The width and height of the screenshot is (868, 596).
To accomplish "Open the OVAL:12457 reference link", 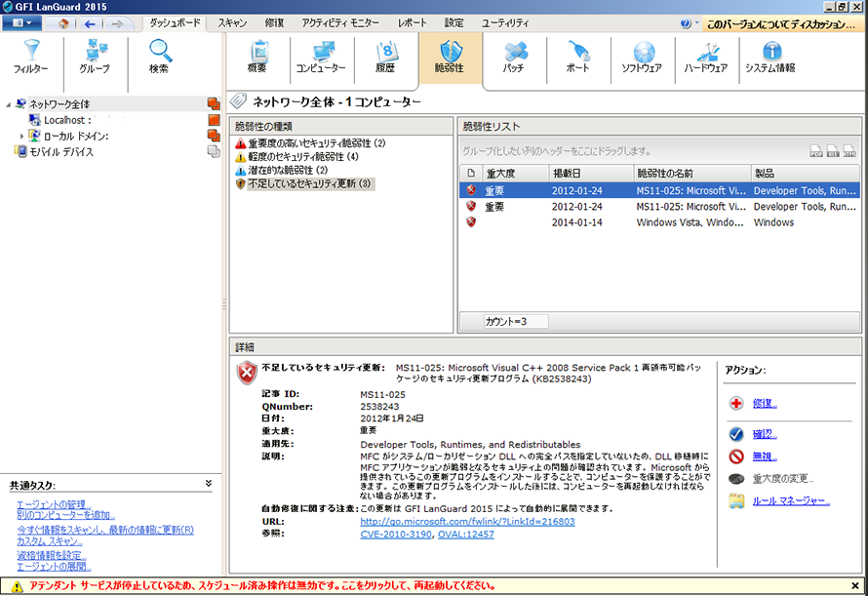I will pos(466,534).
